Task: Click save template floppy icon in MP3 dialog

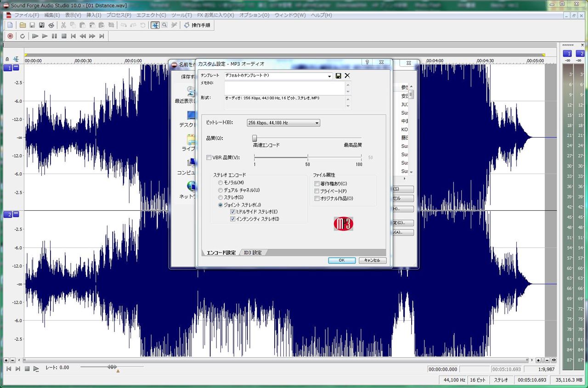Action: (339, 76)
